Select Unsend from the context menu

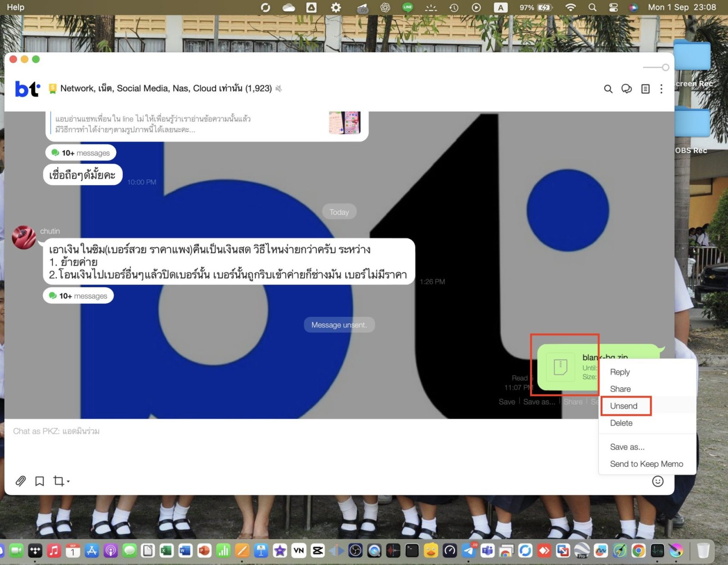623,406
